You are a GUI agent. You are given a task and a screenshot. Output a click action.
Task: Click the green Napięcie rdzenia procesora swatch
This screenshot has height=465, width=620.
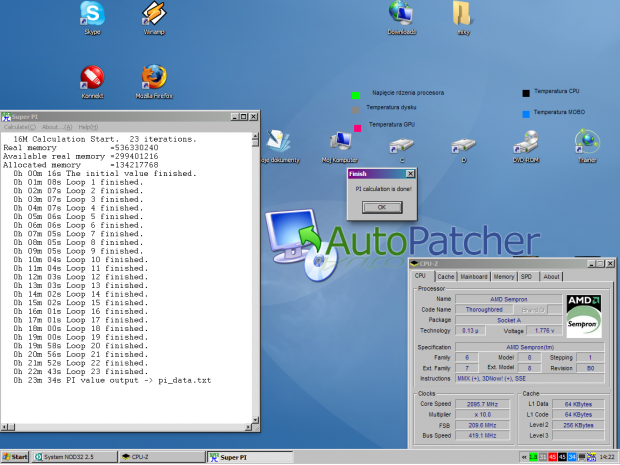tap(356, 95)
